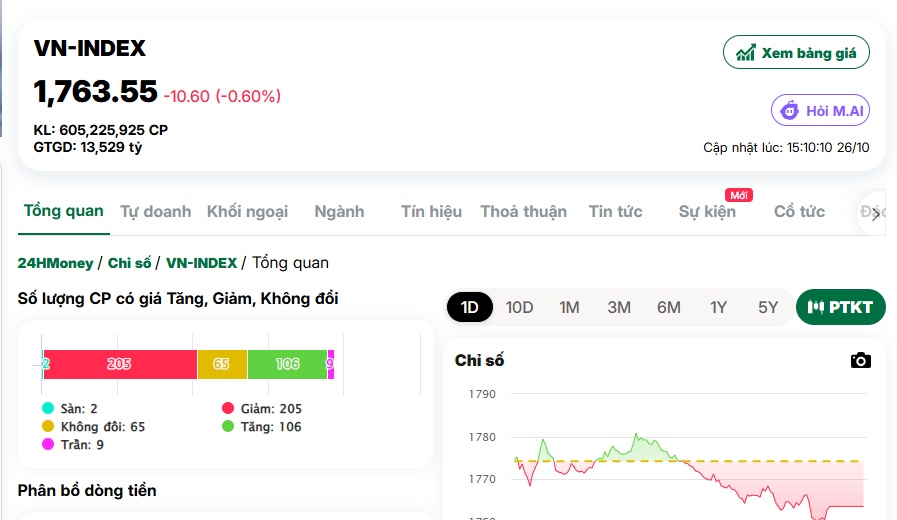Click the VN-INDEX title heading

coord(90,48)
